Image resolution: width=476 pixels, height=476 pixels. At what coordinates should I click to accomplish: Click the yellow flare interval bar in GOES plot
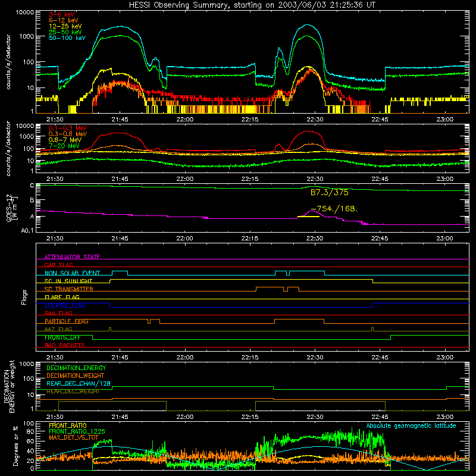pos(308,217)
